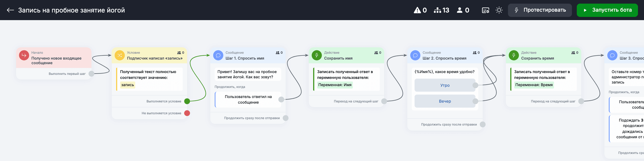The width and height of the screenshot is (644, 161).
Task: Click the Утро button's connector dot
Action: (475, 85)
